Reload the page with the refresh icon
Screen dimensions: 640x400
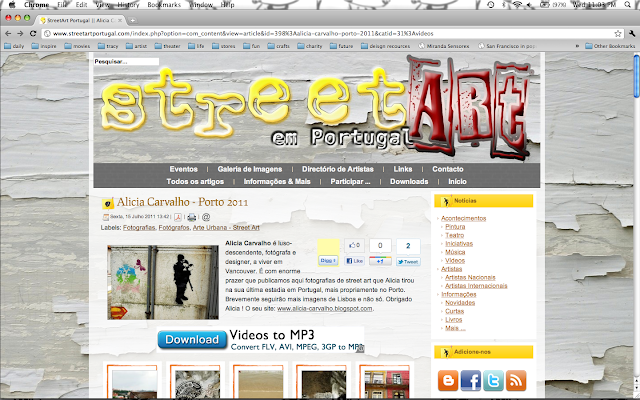click(x=33, y=33)
